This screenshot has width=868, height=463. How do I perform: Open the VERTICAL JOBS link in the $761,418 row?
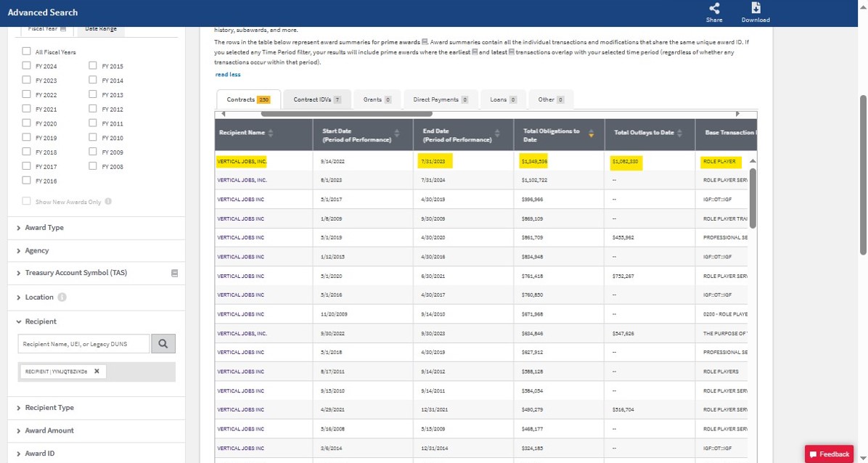coord(240,276)
